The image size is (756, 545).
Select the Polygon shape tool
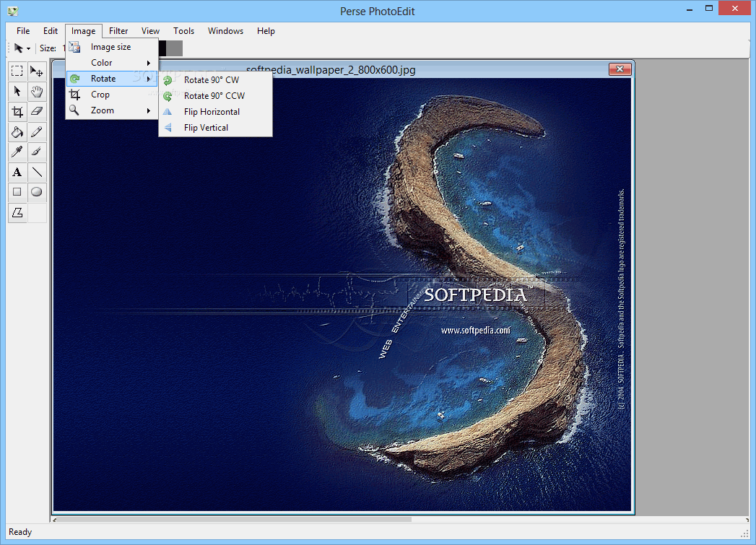click(17, 212)
